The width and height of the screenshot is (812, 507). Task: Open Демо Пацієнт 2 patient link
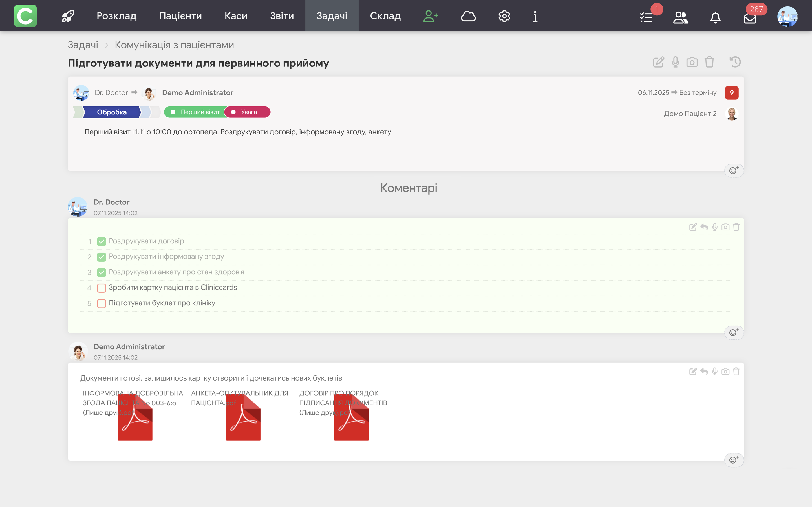(690, 114)
